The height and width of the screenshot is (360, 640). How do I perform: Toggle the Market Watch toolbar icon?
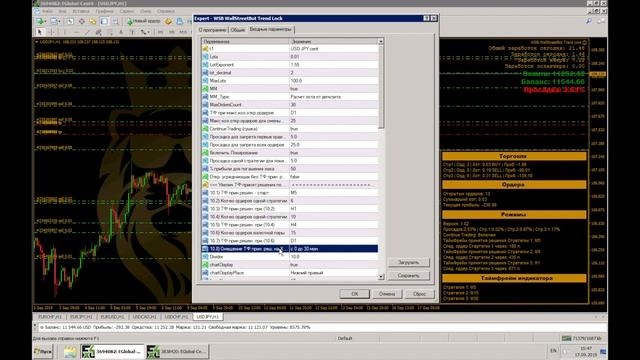click(70, 21)
